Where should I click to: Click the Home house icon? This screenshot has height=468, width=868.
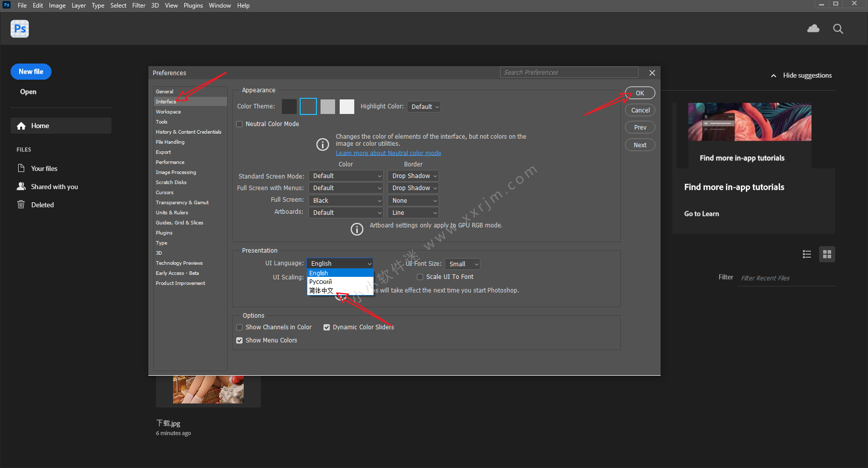pos(21,126)
